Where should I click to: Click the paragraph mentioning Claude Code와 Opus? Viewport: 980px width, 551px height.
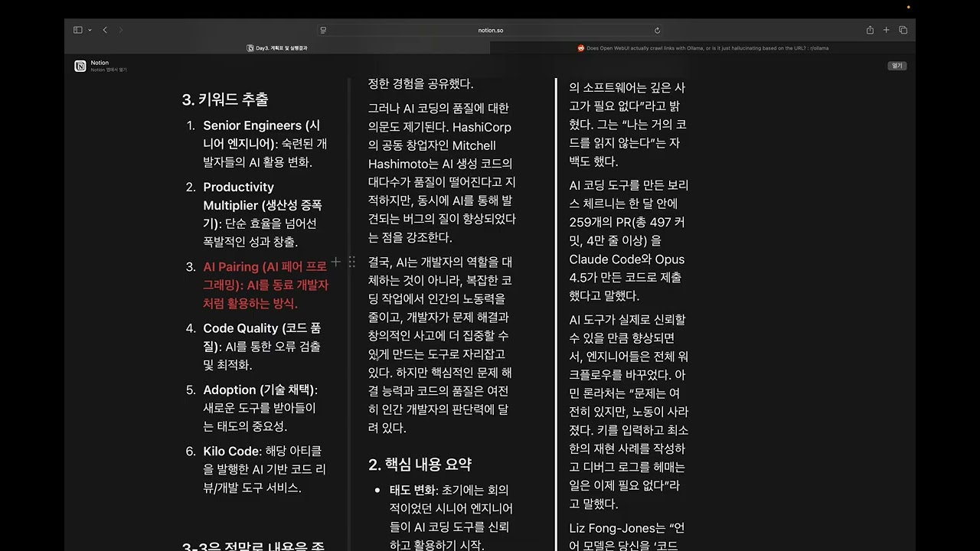(629, 240)
